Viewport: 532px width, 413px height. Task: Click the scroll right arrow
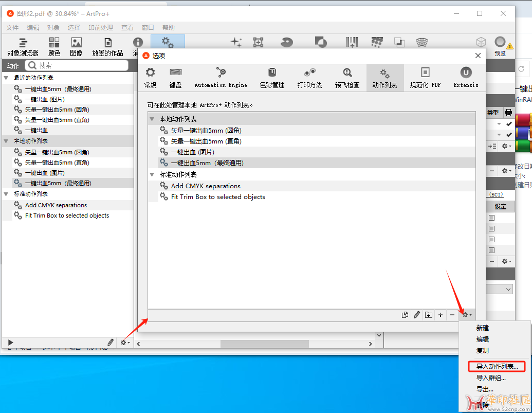(x=370, y=344)
